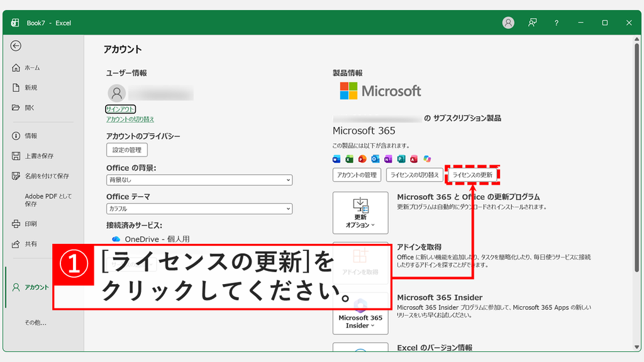644x362 pixels.
Task: Click the vertical scrollbar thumb
Action: 636,157
